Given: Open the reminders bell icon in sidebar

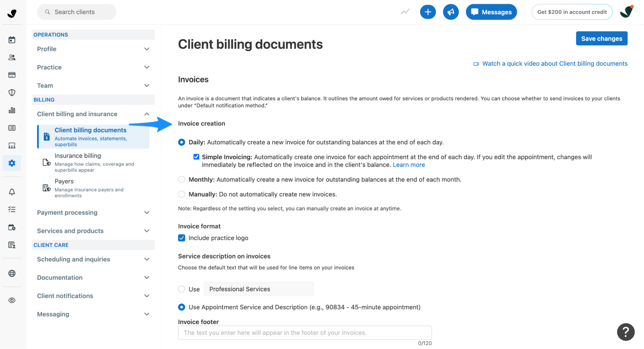Looking at the screenshot, I should 12,192.
